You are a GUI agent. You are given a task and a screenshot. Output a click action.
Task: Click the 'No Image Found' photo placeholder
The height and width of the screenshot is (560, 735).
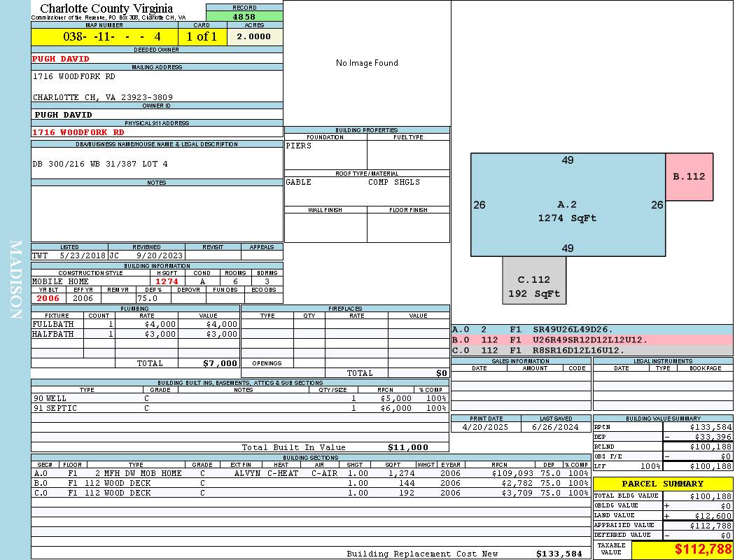367,63
